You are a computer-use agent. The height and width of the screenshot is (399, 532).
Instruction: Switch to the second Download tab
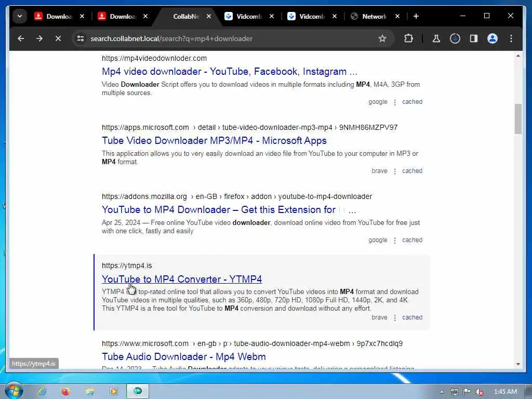[x=117, y=16]
